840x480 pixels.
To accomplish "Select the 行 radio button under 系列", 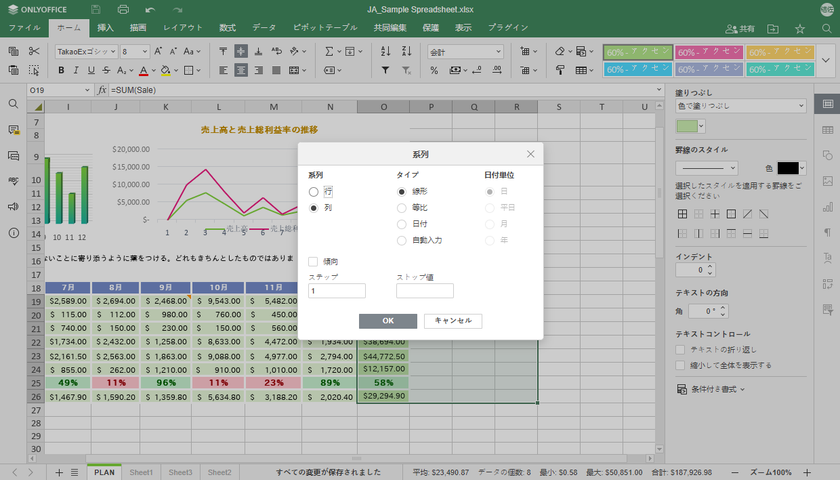I will coord(314,191).
